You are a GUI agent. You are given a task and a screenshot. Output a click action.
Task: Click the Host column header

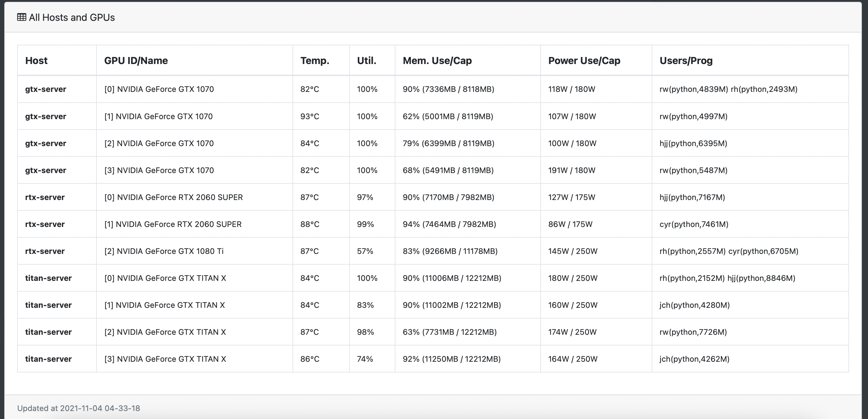[x=36, y=61]
